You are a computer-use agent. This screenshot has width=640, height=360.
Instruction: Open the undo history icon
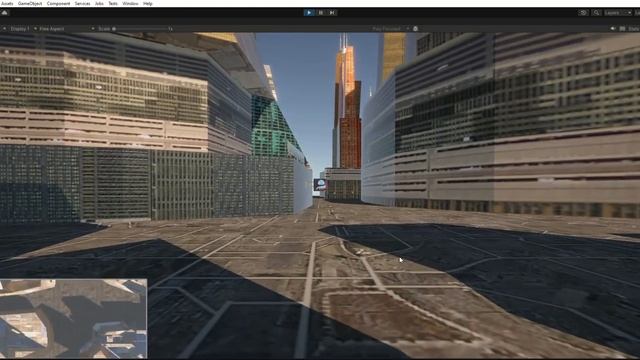point(583,13)
